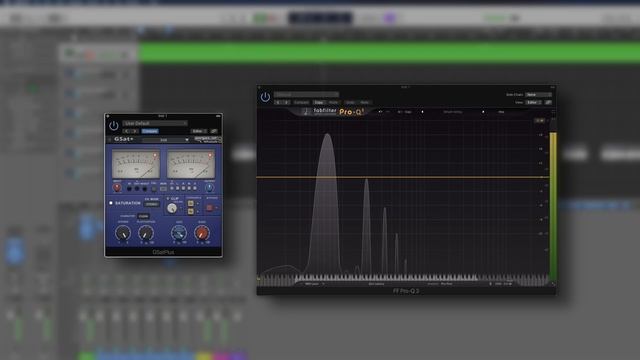Click the blue output knob below right VU meter
The image size is (640, 360).
209,188
